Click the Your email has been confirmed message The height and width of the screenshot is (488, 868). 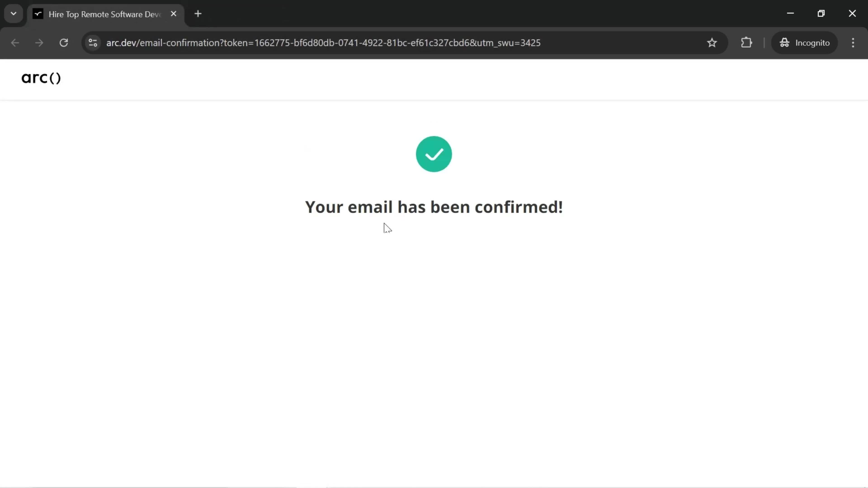[434, 206]
